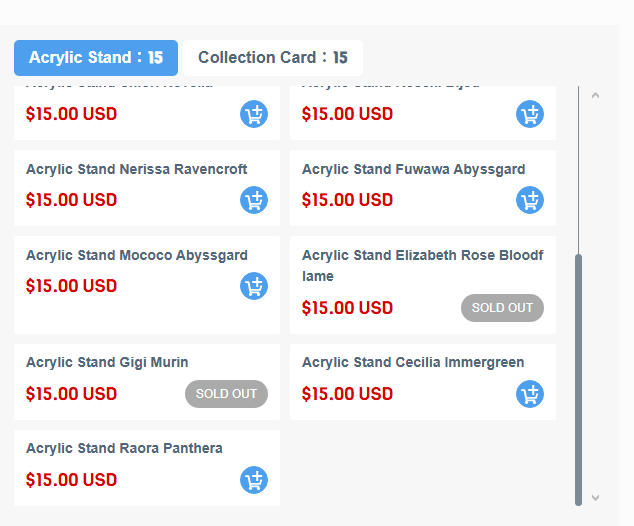Click the scroll up arrow
Screen dimensions: 634x526
595,96
